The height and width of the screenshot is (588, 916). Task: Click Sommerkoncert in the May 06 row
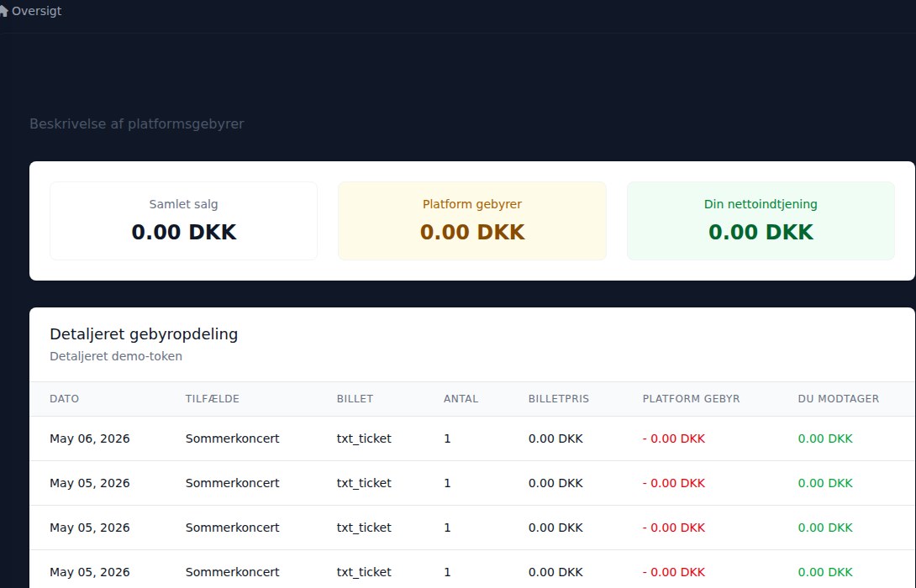(x=233, y=438)
